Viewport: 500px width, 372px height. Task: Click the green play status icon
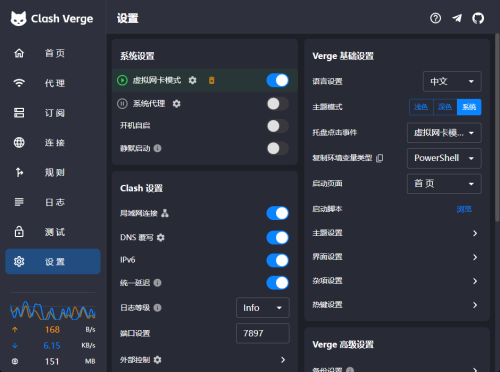pos(122,80)
